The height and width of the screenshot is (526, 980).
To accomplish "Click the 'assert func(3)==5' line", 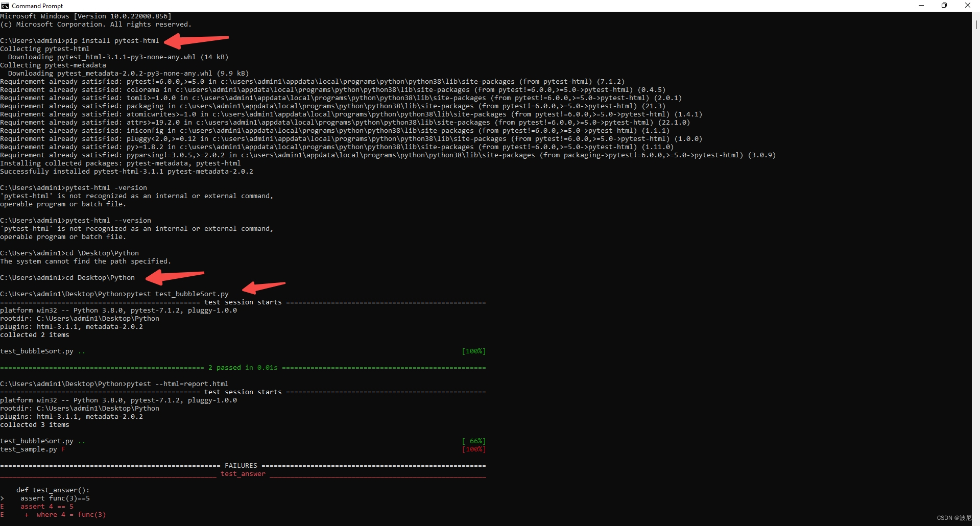I will [55, 498].
